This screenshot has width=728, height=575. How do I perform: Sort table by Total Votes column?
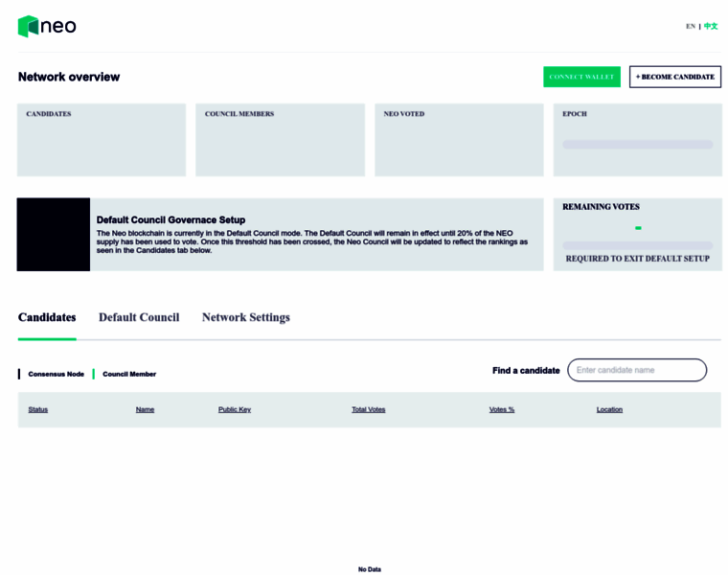pos(368,409)
